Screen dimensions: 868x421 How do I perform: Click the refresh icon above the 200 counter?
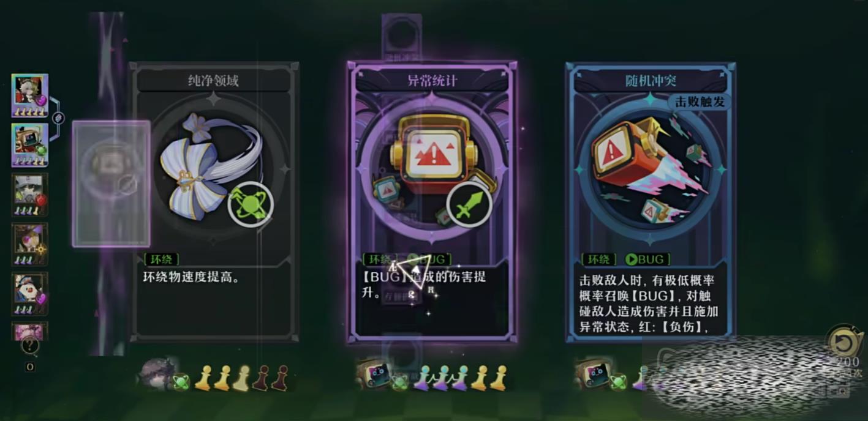tap(843, 343)
